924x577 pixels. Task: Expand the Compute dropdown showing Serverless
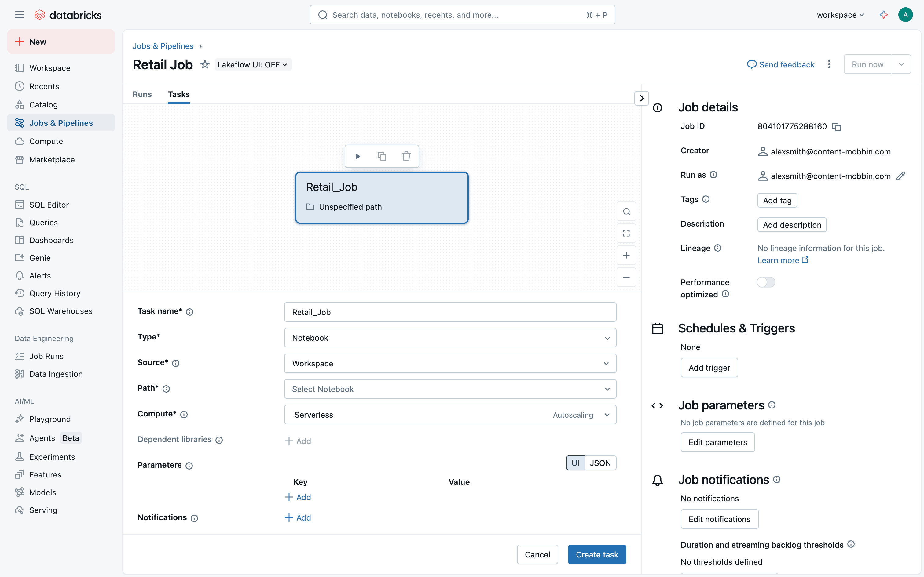point(450,415)
